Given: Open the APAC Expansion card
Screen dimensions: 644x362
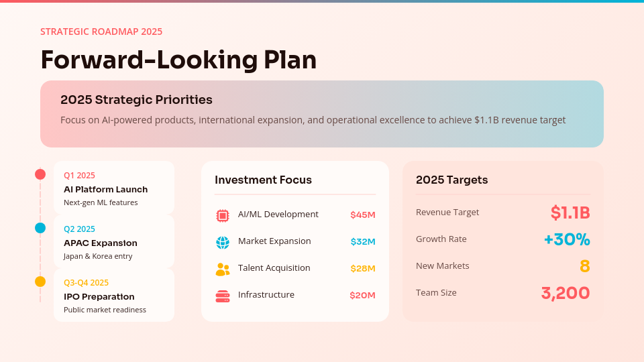Looking at the screenshot, I should coord(113,241).
